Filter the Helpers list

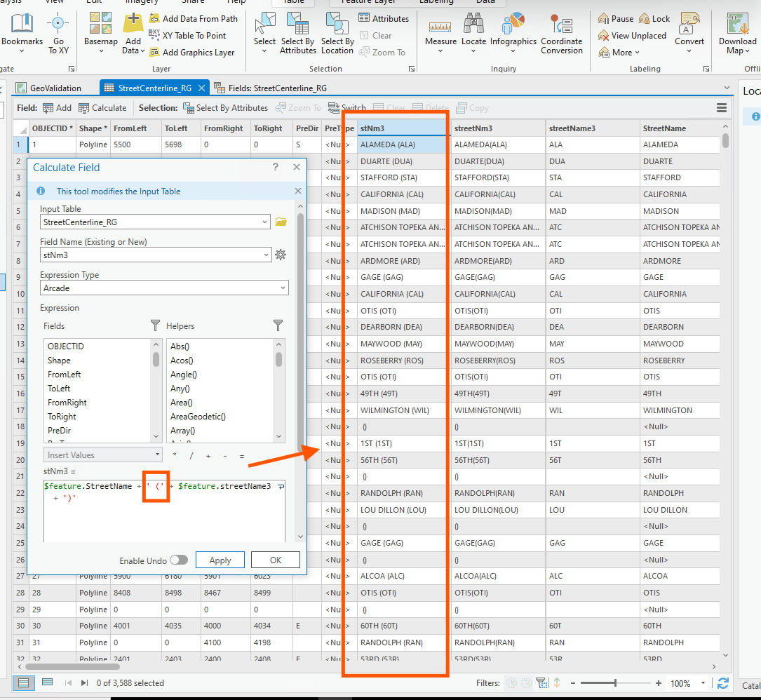pos(278,325)
